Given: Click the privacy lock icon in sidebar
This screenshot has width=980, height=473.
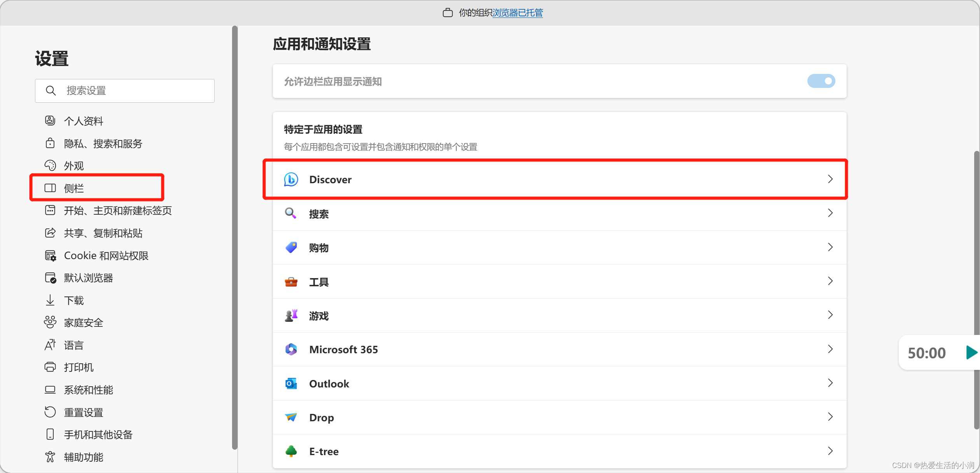Looking at the screenshot, I should (x=50, y=143).
